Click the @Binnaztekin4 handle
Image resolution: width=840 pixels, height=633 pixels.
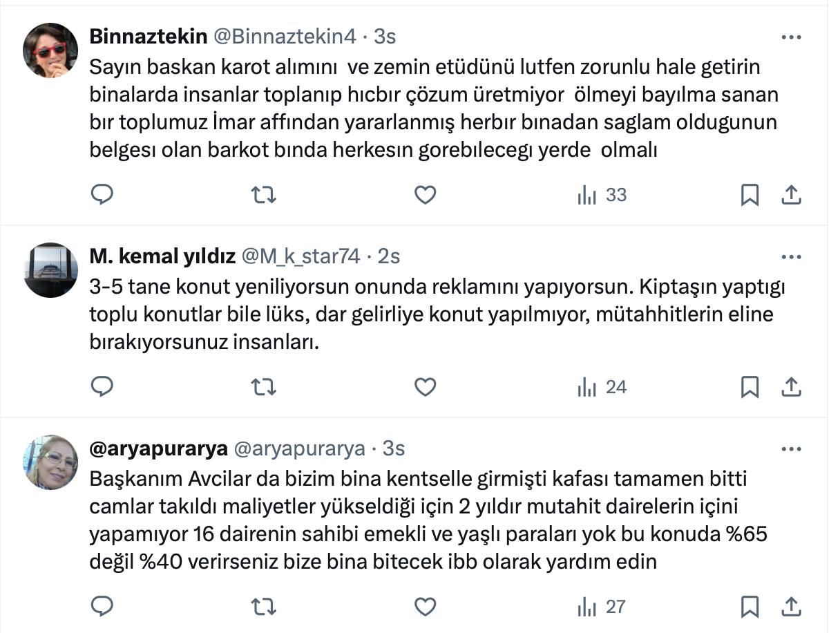(x=285, y=36)
